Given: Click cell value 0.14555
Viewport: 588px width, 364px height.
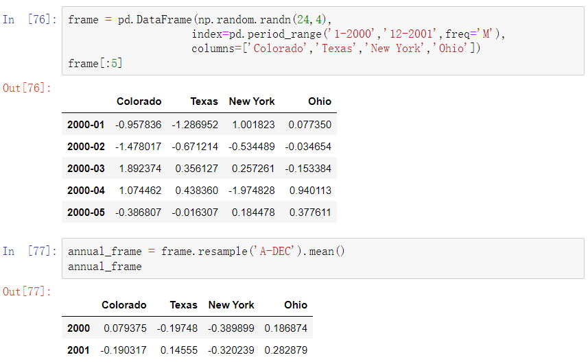Looking at the screenshot, I should [x=179, y=350].
